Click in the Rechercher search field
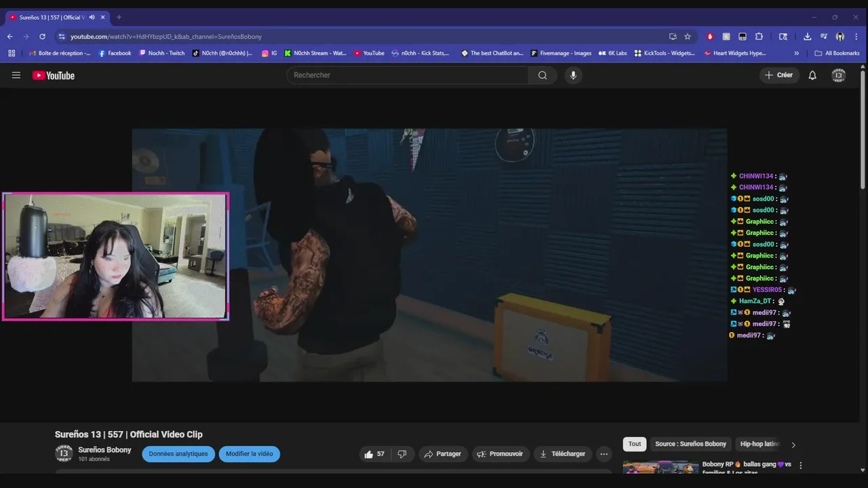868x488 pixels. (408, 75)
